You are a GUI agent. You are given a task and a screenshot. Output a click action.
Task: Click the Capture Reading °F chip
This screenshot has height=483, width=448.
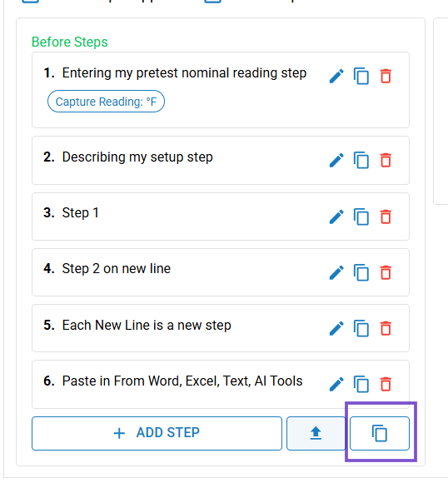point(106,102)
